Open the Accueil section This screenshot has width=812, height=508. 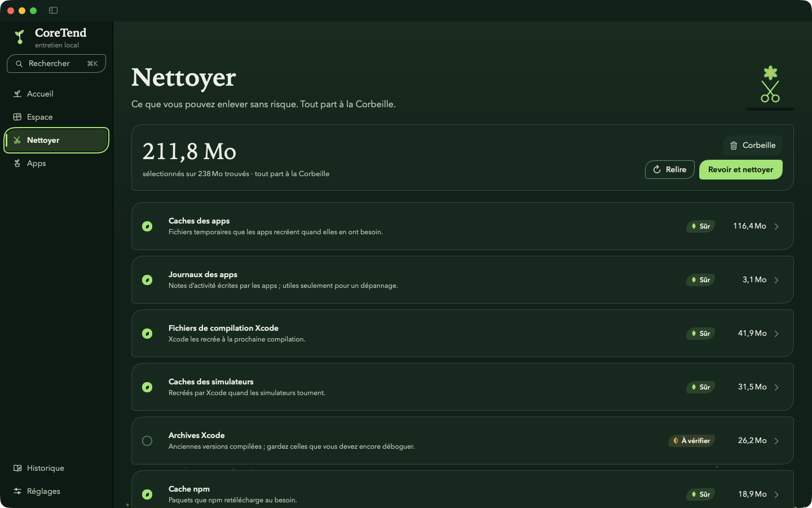tap(56, 94)
